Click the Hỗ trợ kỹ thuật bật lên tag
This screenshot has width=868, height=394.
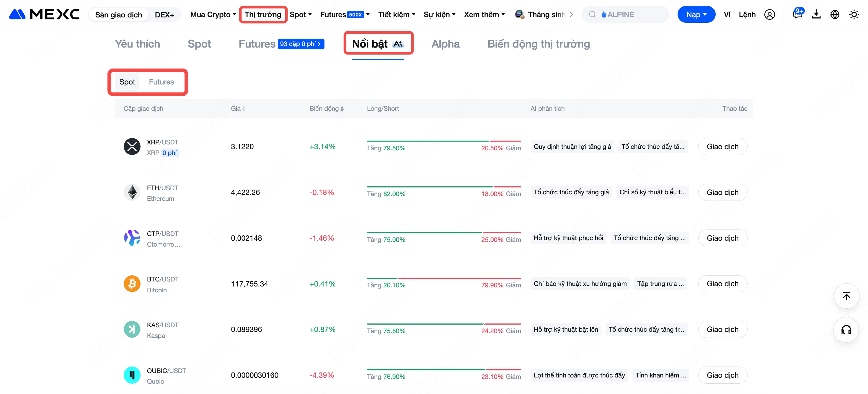click(x=565, y=330)
